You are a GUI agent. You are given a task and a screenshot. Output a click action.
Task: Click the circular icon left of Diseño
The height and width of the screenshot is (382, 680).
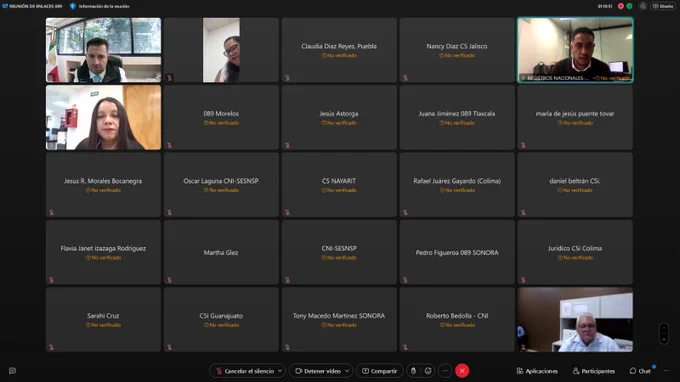[x=643, y=6]
